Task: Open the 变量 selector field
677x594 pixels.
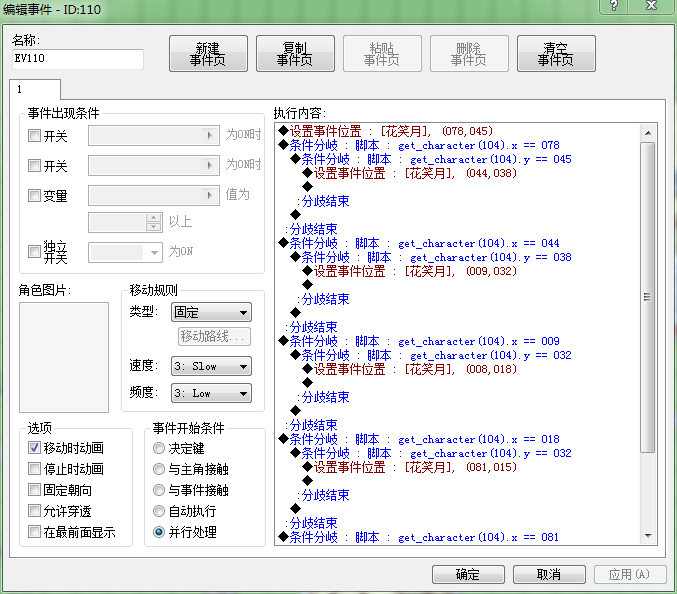Action: pyautogui.click(x=154, y=195)
